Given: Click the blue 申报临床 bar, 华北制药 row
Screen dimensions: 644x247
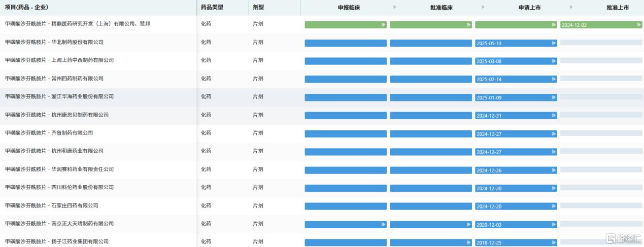Looking at the screenshot, I should 346,43.
